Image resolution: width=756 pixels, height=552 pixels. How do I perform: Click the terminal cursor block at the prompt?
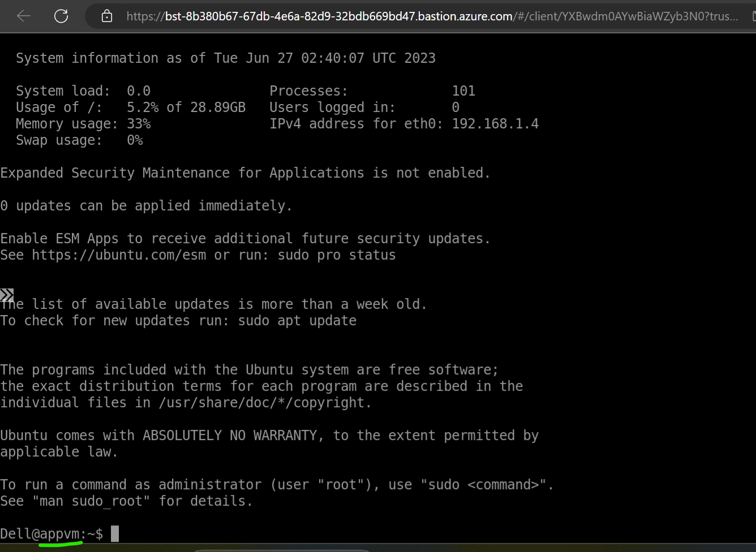[115, 534]
